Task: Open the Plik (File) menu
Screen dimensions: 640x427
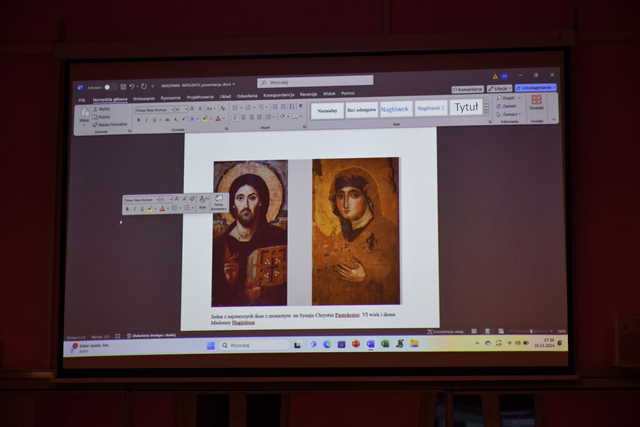Action: (82, 100)
